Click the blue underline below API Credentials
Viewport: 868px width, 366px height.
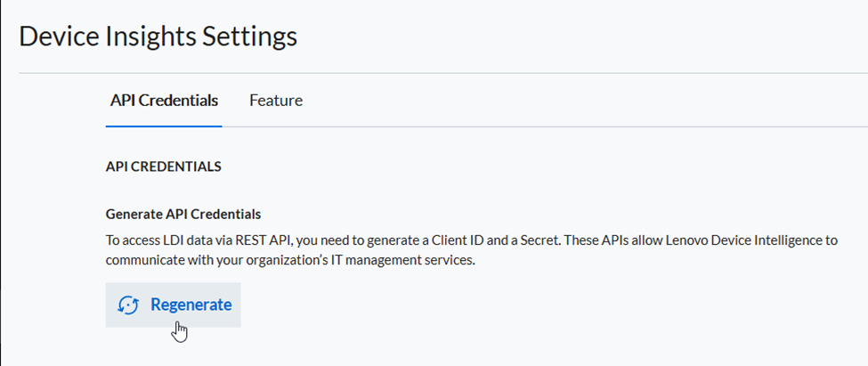[x=164, y=126]
